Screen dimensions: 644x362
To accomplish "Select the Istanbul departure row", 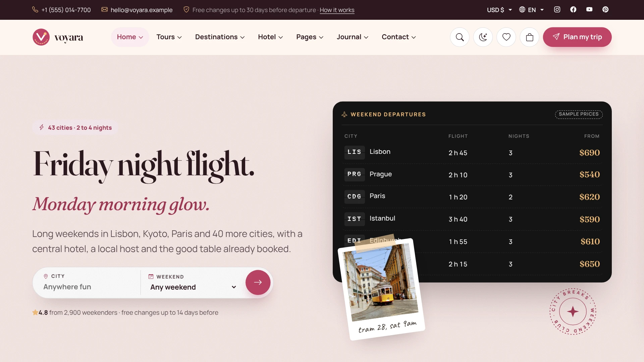I will pos(472,219).
